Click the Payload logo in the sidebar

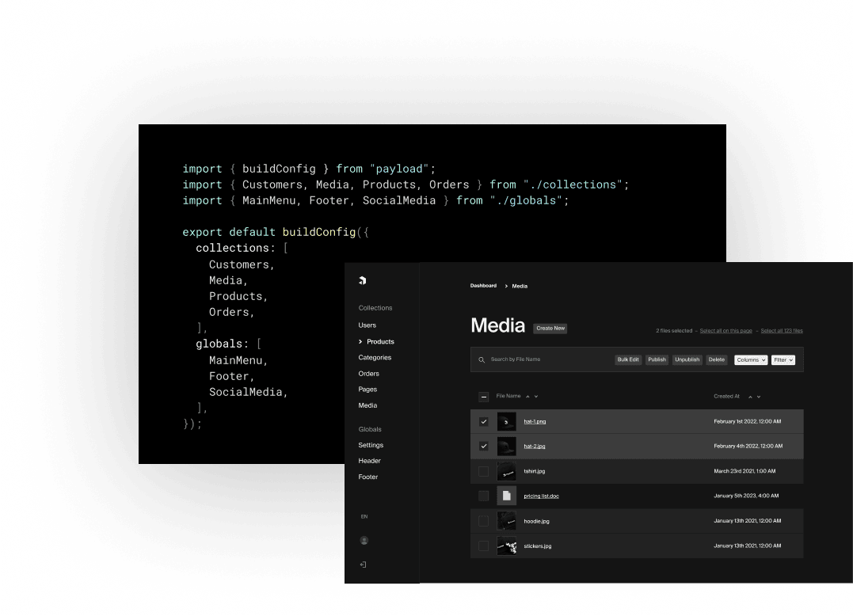pyautogui.click(x=363, y=281)
